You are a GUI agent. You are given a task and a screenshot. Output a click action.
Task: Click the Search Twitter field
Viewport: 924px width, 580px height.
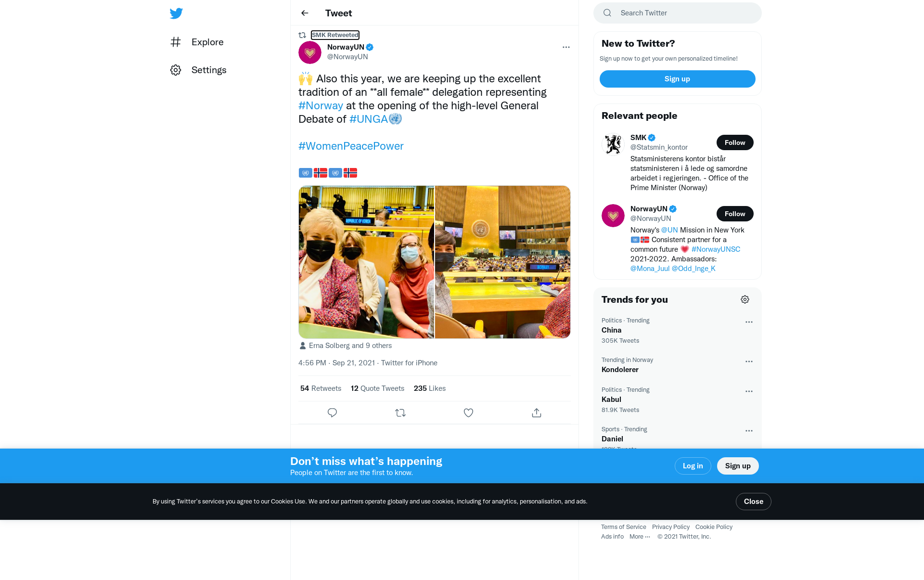678,13
